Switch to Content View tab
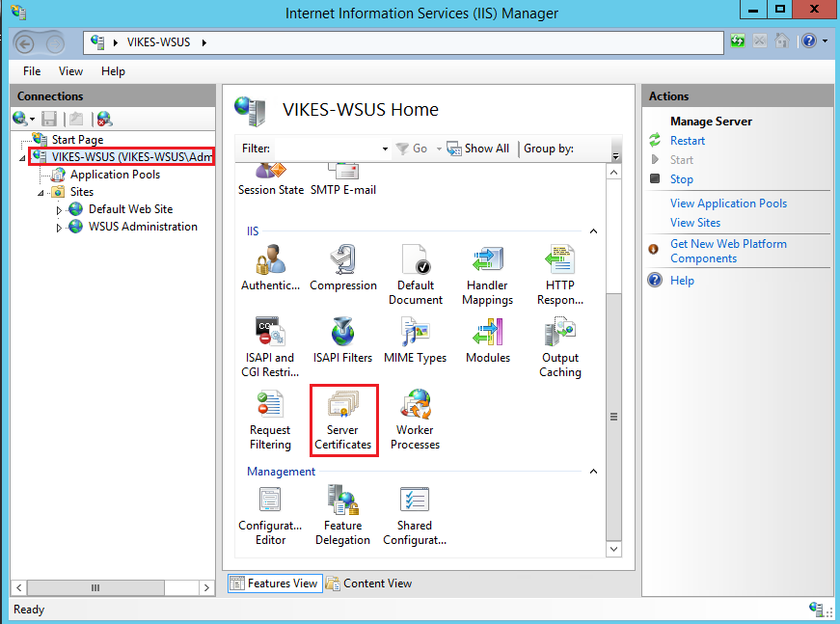This screenshot has width=840, height=624. coord(368,583)
